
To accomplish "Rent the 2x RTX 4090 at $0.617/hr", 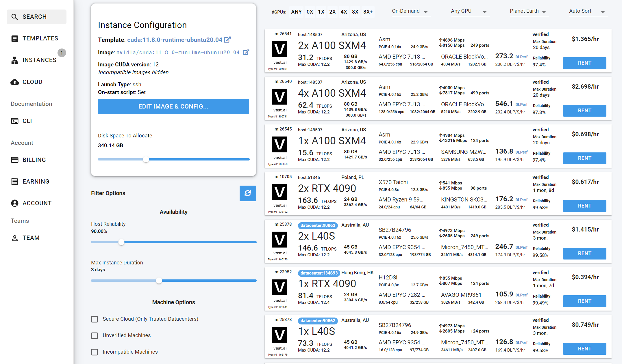I will click(584, 206).
